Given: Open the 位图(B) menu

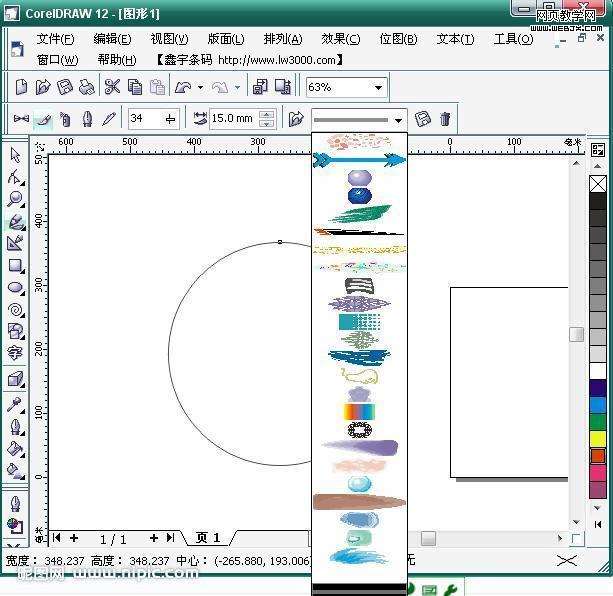Looking at the screenshot, I should (398, 39).
